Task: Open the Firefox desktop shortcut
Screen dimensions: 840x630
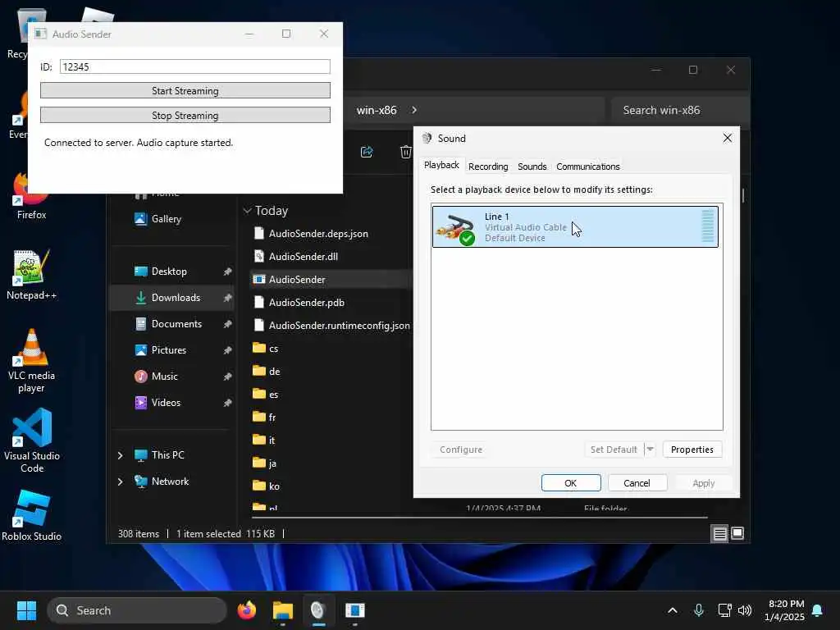Action: click(30, 197)
